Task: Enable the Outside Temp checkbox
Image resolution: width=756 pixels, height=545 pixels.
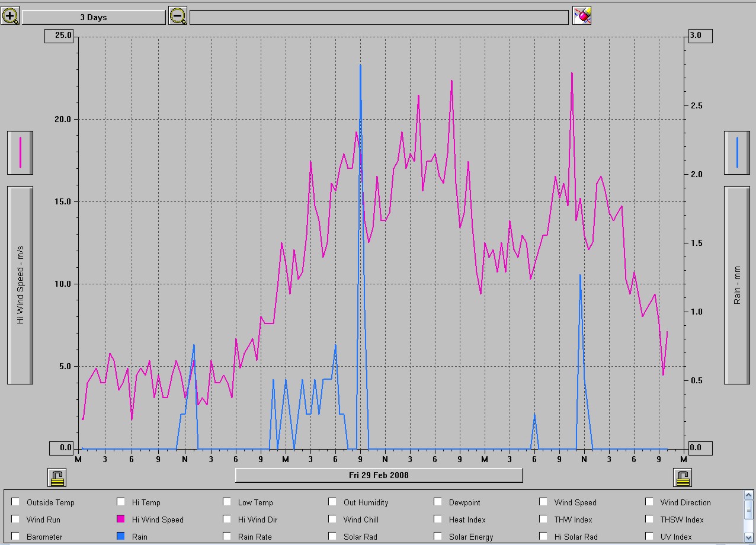Action: [x=16, y=502]
